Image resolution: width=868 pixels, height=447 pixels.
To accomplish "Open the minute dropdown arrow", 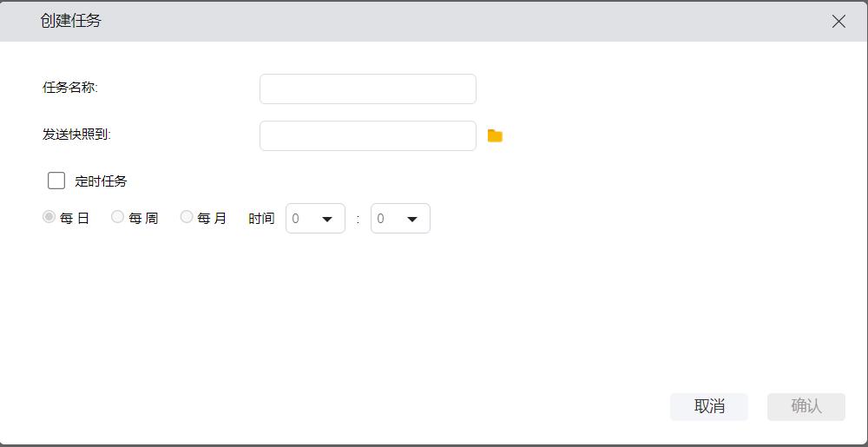I will tap(412, 219).
